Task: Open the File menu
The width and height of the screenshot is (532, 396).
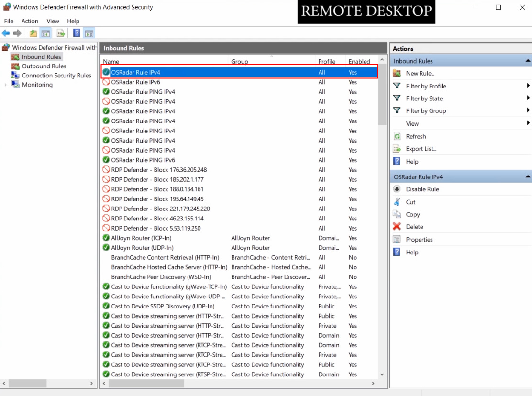Action: pyautogui.click(x=9, y=21)
